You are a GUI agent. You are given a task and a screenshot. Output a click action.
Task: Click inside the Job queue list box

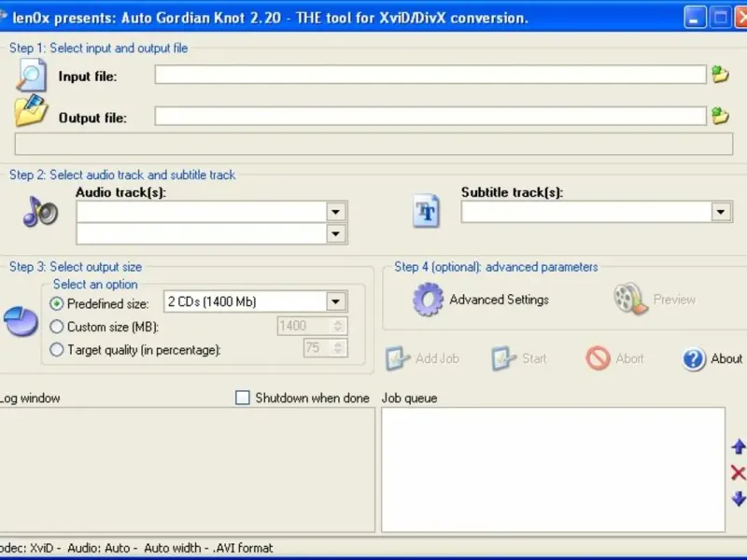(x=553, y=469)
